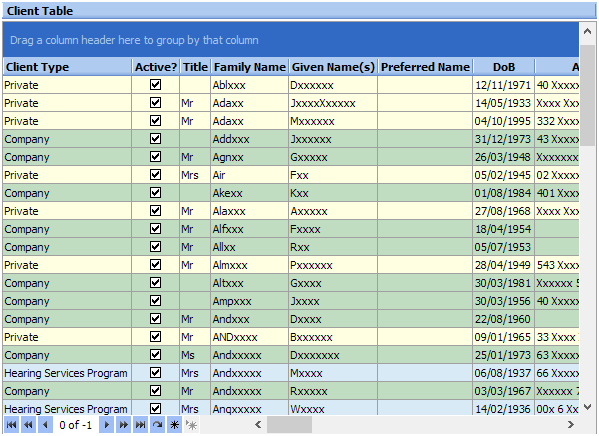599x436 pixels.
Task: Sort by DoB column header
Action: pyautogui.click(x=503, y=67)
